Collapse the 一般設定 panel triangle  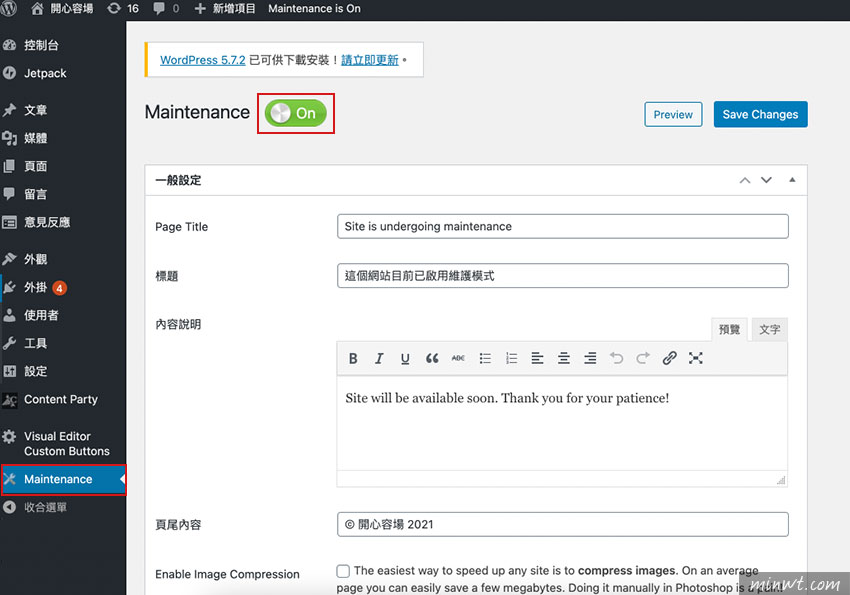tap(792, 180)
